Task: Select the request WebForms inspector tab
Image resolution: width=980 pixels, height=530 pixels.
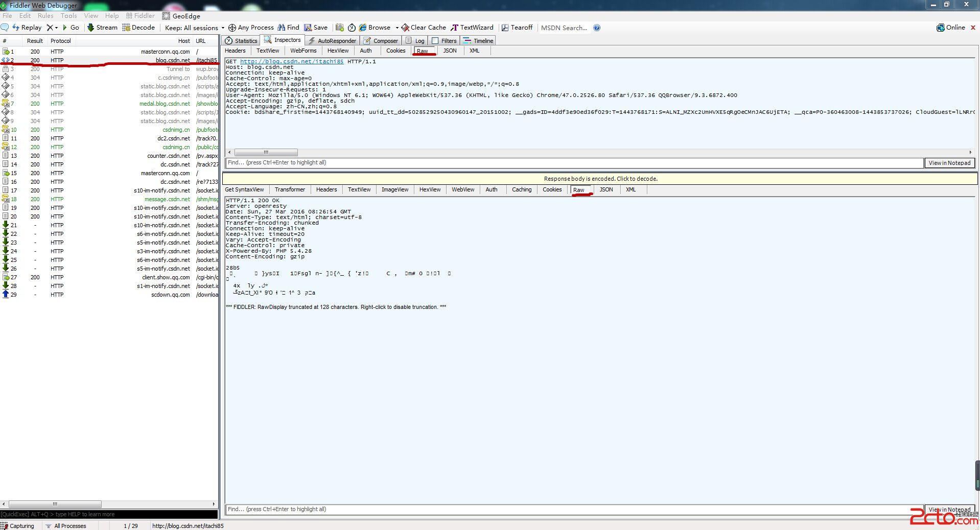Action: [x=304, y=51]
